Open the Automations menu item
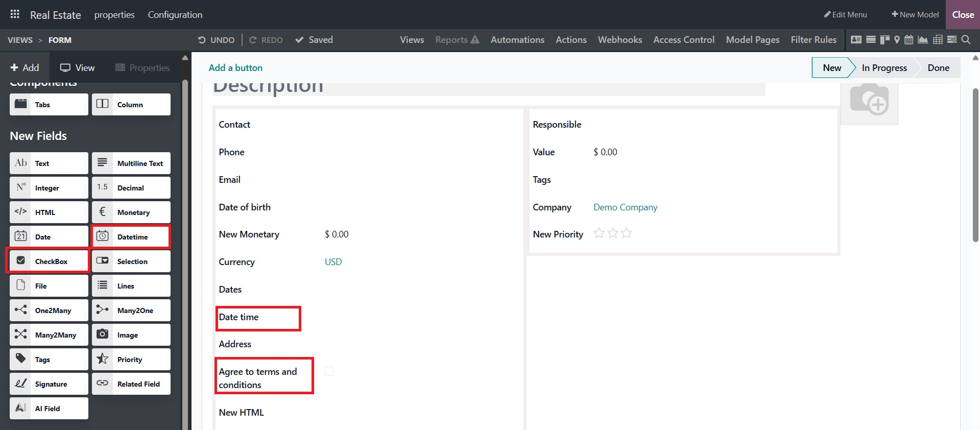 [517, 40]
